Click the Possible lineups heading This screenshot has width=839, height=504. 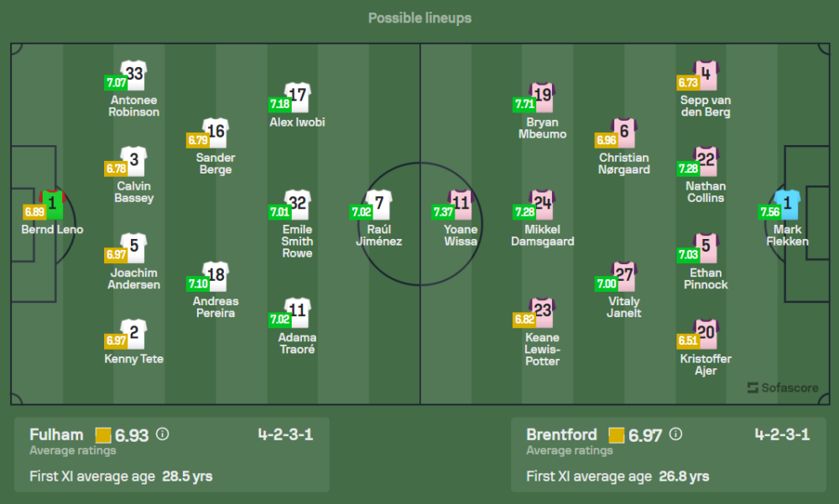point(419,18)
